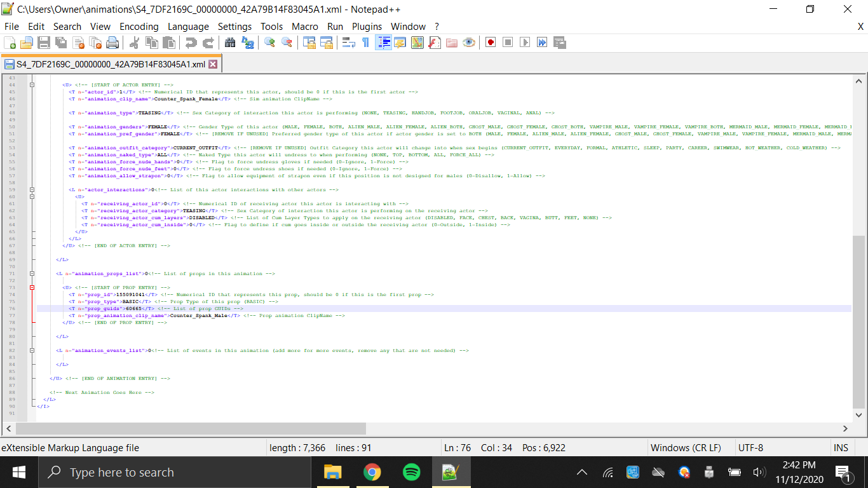Screen dimensions: 868x488
Task: Collapse the animation_events_list fold at line 82
Action: tap(31, 350)
